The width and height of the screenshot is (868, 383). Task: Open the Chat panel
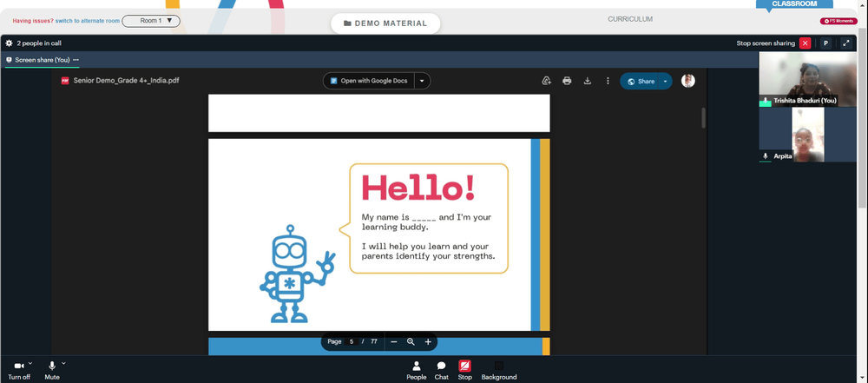click(441, 370)
